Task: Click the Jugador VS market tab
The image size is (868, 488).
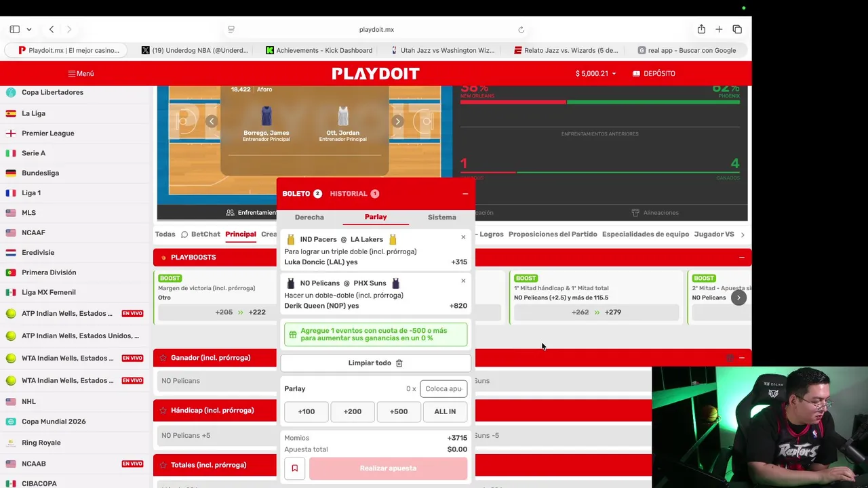Action: coord(714,235)
